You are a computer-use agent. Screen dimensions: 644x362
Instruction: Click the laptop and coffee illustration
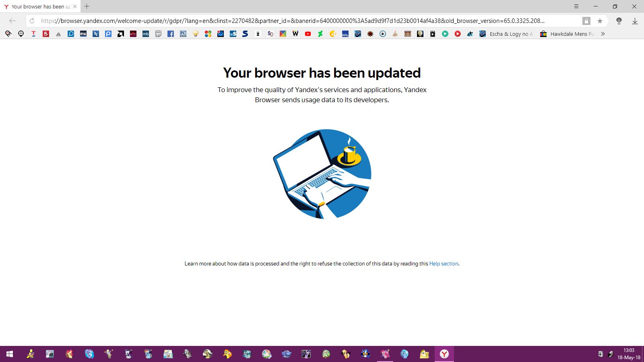322,174
